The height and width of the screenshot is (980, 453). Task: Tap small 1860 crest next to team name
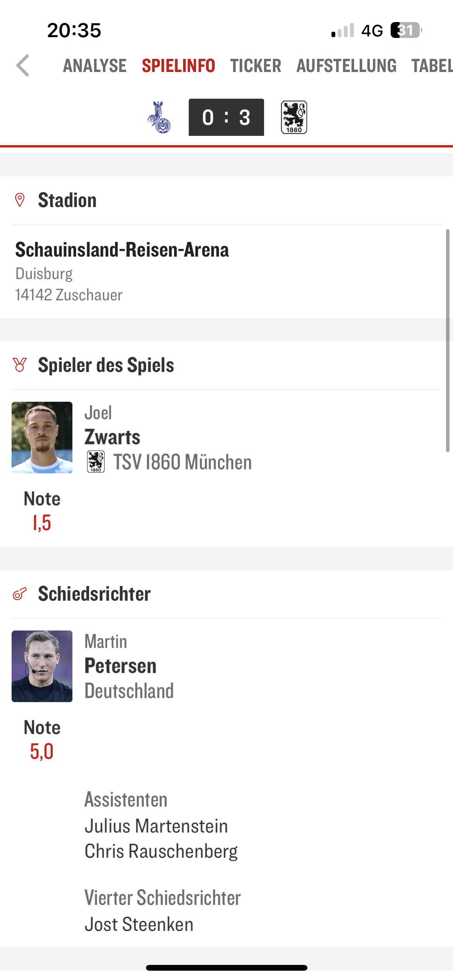pyautogui.click(x=96, y=461)
